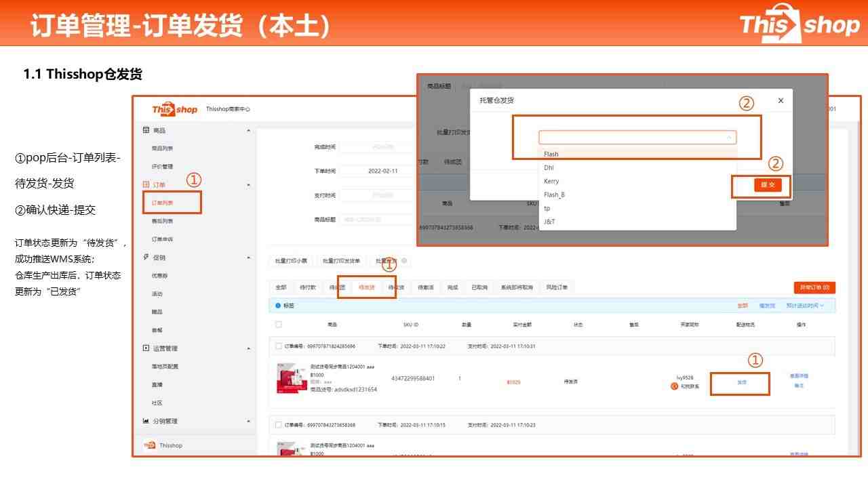Click the 商品 section icon in the sidebar

click(x=146, y=130)
